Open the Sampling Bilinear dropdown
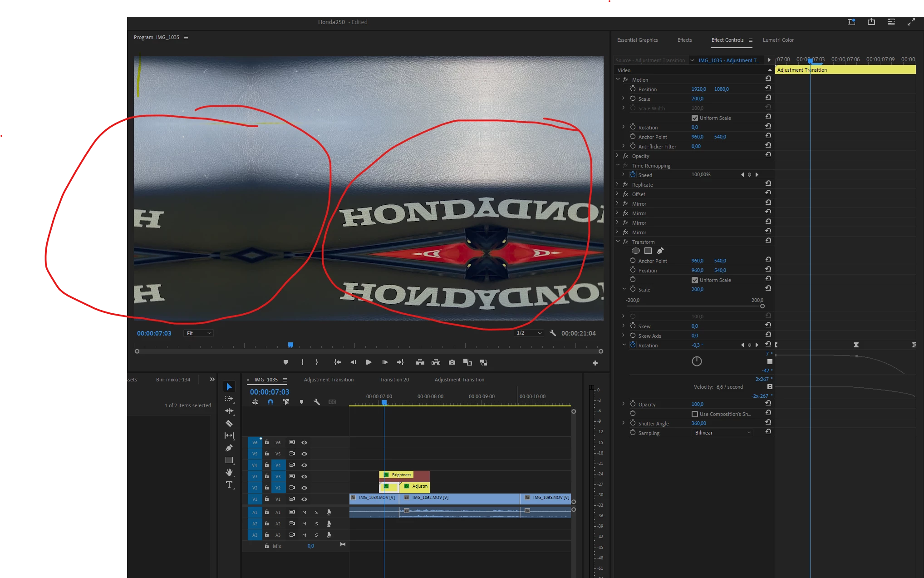This screenshot has height=578, width=924. [x=722, y=433]
